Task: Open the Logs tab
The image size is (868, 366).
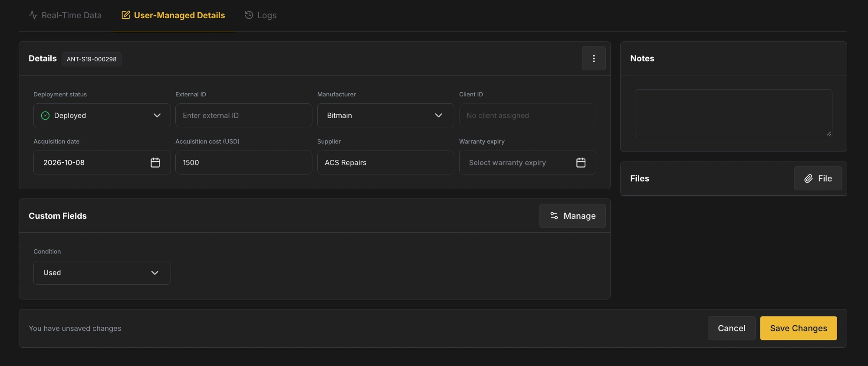Action: click(260, 15)
